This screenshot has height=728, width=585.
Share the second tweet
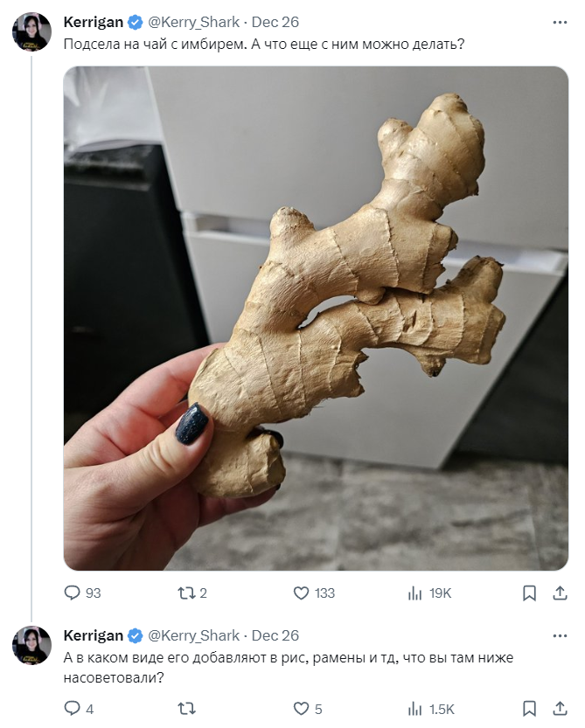point(560,709)
